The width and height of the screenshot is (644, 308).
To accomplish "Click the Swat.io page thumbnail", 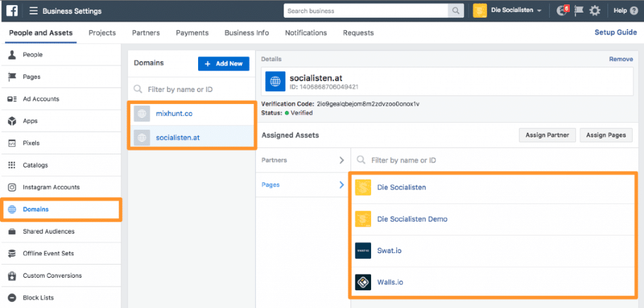I will click(363, 251).
